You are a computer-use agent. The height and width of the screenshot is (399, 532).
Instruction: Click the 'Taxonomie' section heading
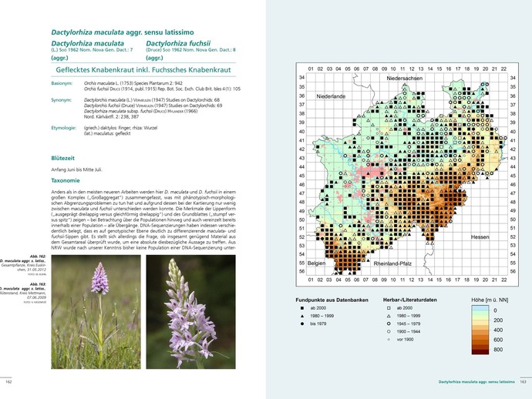(66, 181)
